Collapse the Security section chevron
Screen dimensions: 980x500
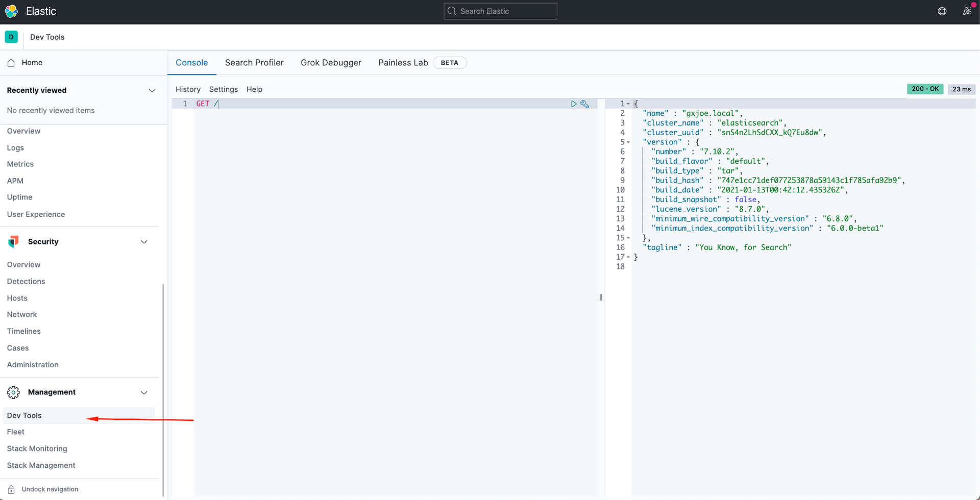144,242
